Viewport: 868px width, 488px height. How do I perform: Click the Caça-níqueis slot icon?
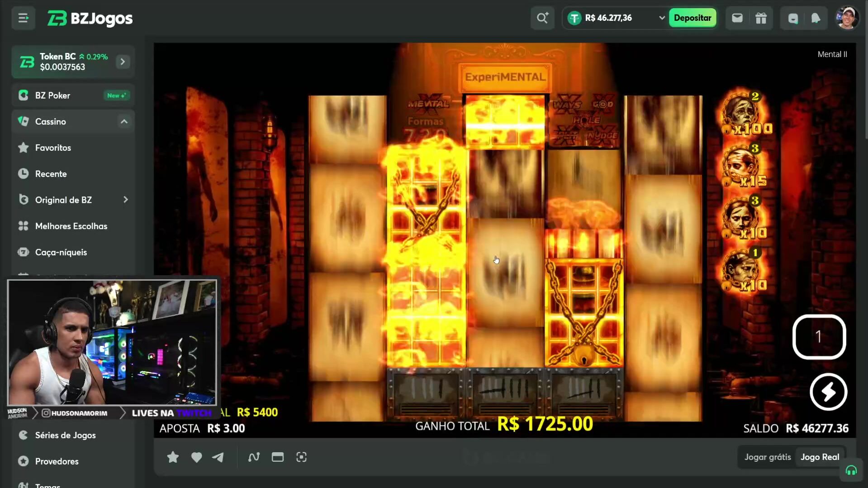24,252
